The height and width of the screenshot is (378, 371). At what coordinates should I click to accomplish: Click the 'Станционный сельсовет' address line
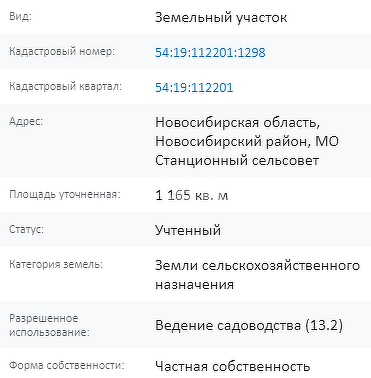[x=237, y=160]
